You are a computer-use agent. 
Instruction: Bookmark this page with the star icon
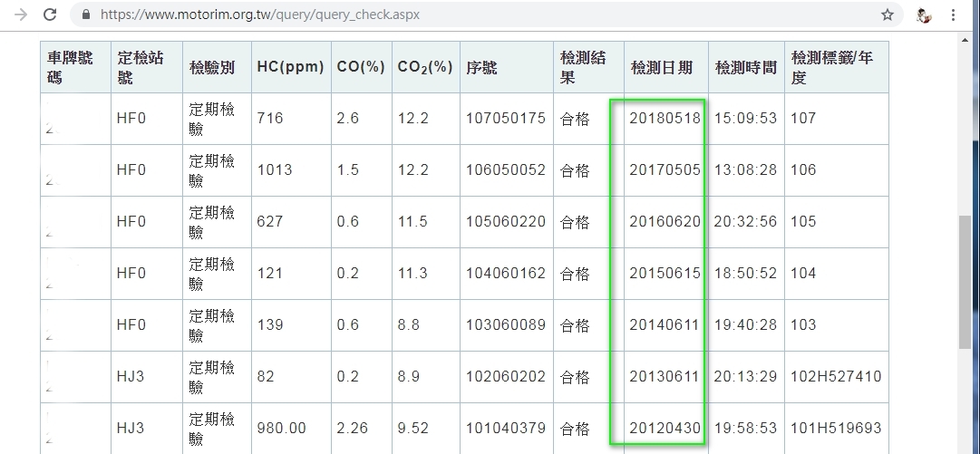(887, 14)
